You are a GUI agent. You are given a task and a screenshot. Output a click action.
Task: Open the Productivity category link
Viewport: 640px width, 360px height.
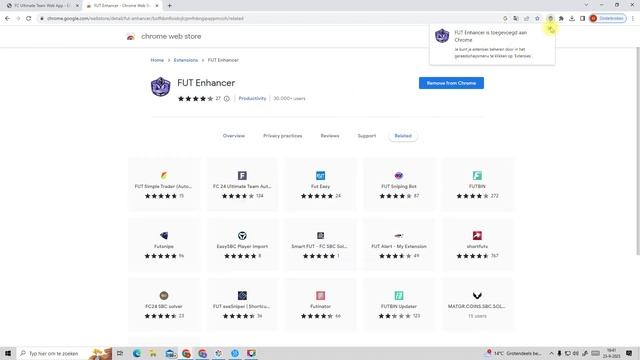coord(252,98)
